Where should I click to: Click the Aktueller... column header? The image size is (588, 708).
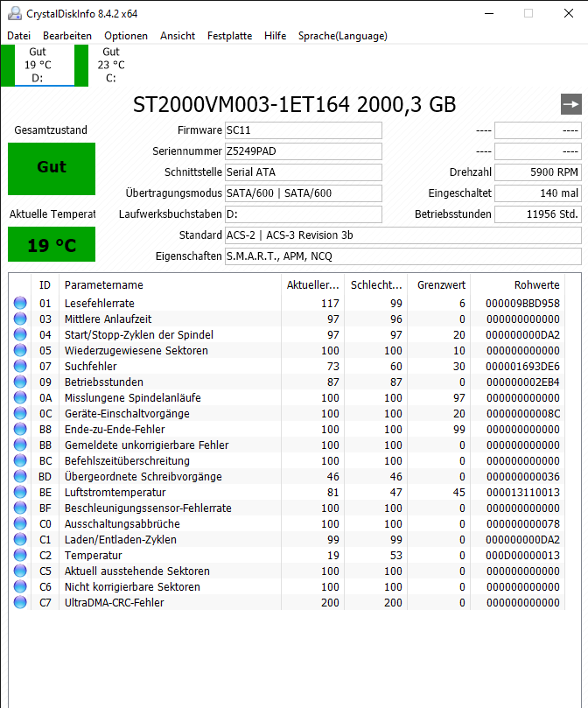(x=312, y=285)
